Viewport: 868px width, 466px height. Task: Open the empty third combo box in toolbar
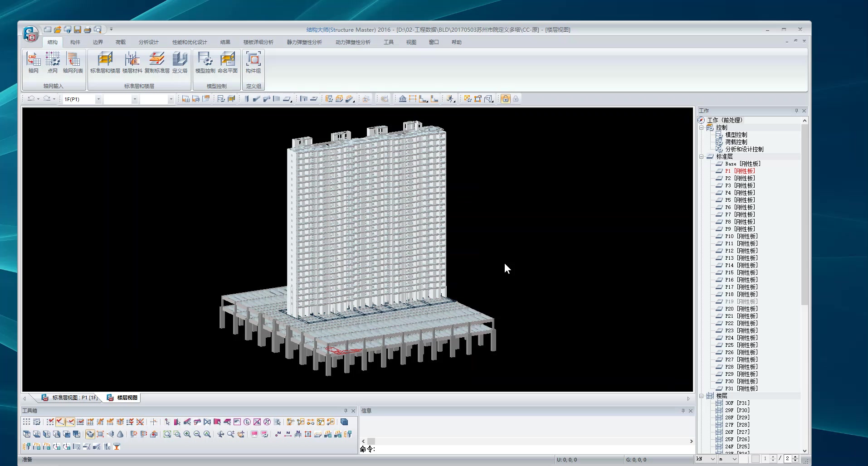pyautogui.click(x=171, y=99)
